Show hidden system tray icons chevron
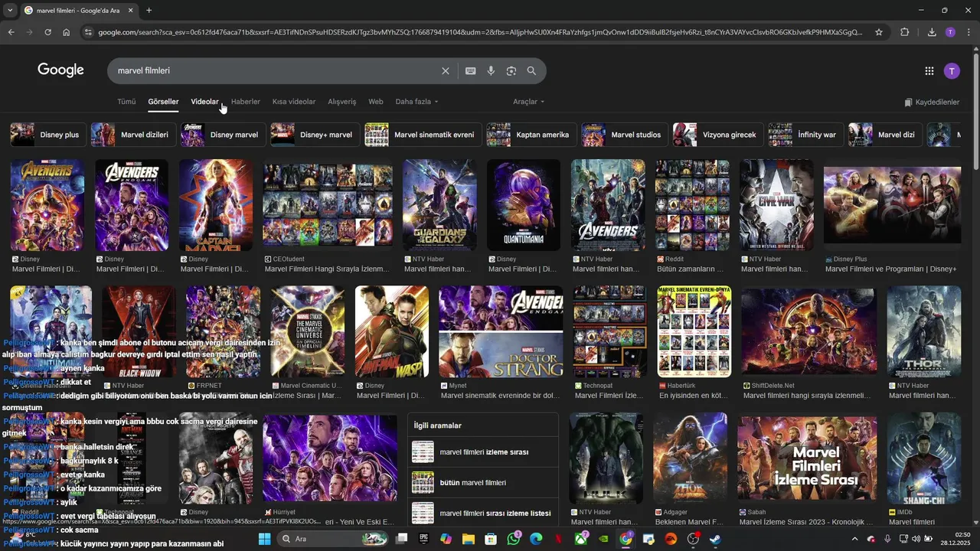 pos(855,539)
